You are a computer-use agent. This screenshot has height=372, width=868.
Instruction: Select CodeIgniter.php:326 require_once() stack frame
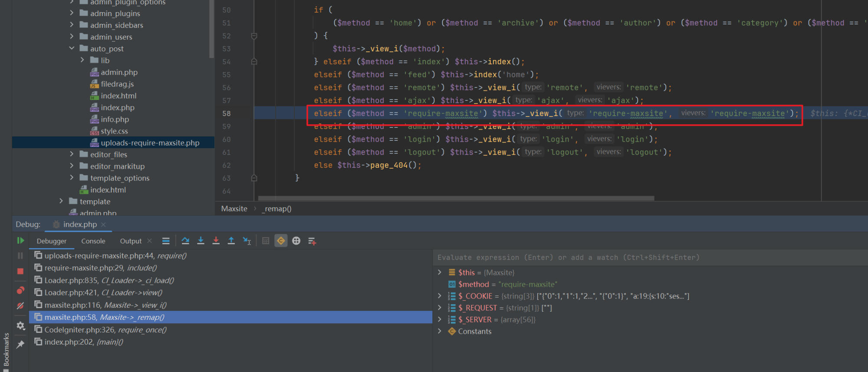(105, 330)
